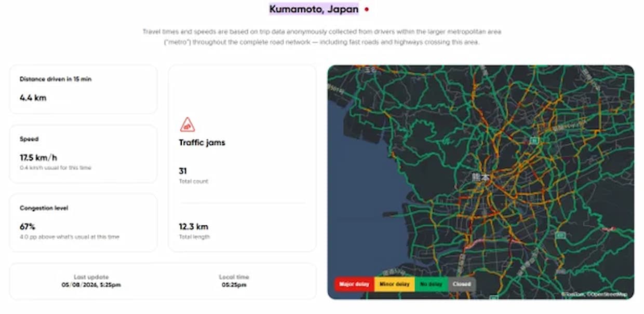Click the Kumamoto, Japan highlighted title
644x314 pixels.
coord(314,9)
